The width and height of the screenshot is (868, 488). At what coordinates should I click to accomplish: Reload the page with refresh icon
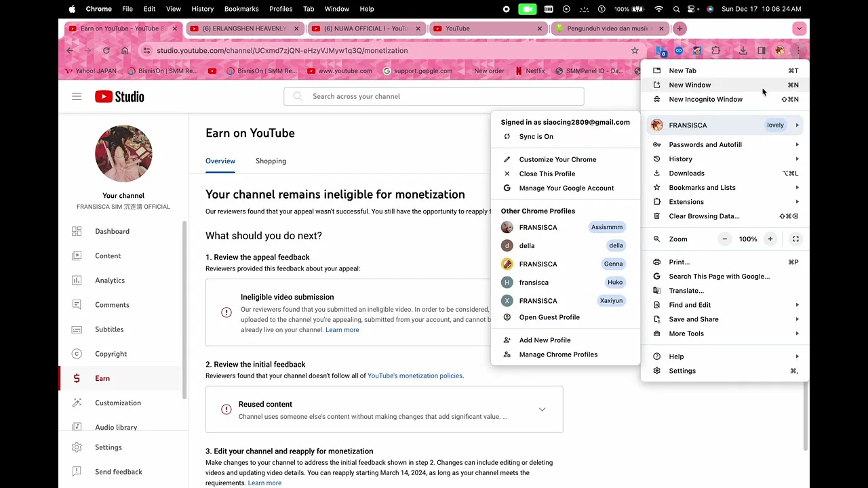(x=106, y=50)
